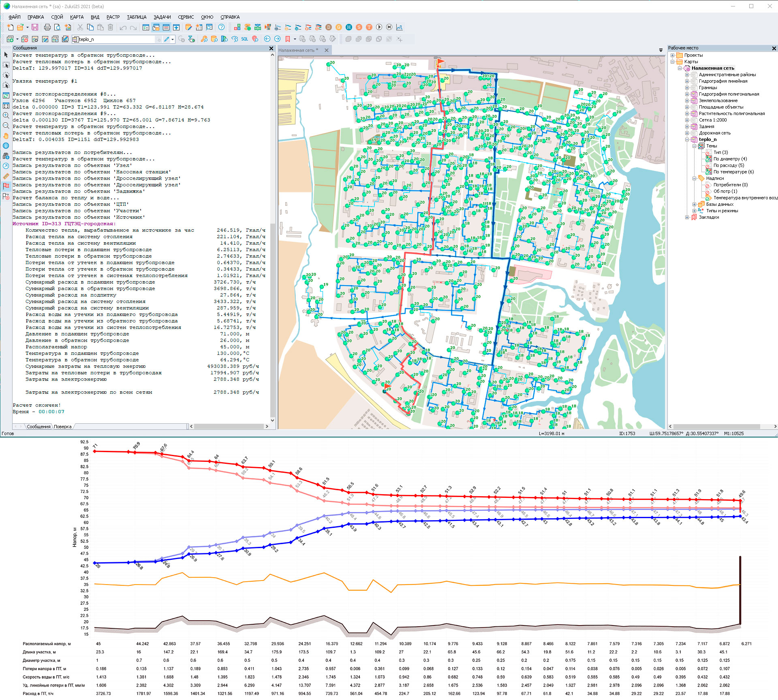
Task: Switch to the Поверка tab
Action: [x=63, y=427]
